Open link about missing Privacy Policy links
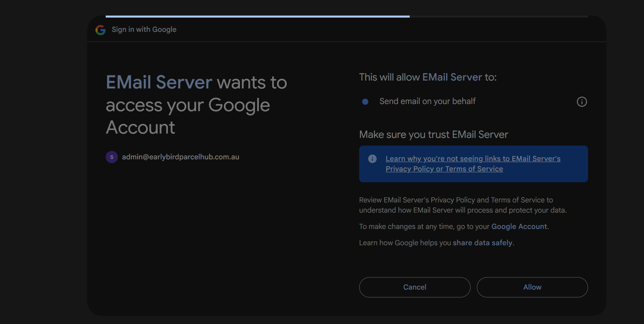The width and height of the screenshot is (644, 324). (x=473, y=164)
